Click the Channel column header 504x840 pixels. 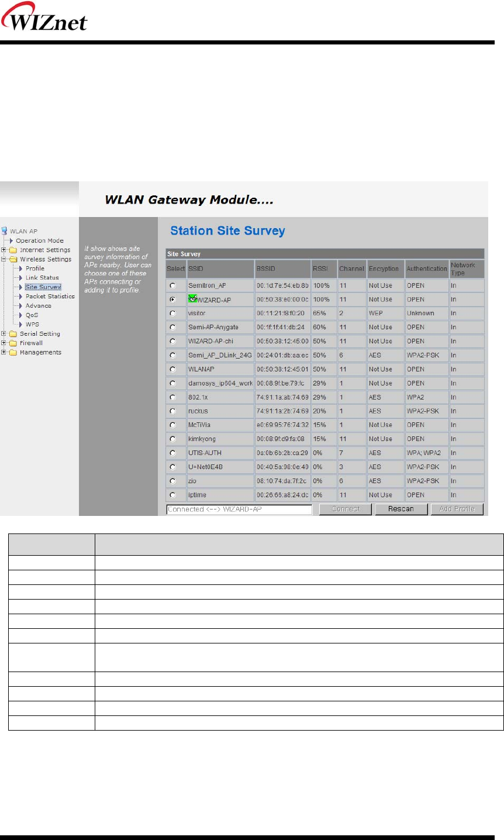[352, 268]
